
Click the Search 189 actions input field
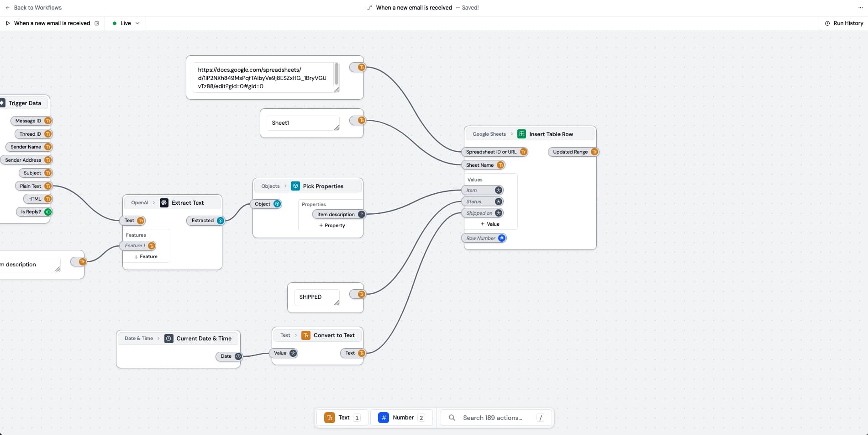coord(493,417)
